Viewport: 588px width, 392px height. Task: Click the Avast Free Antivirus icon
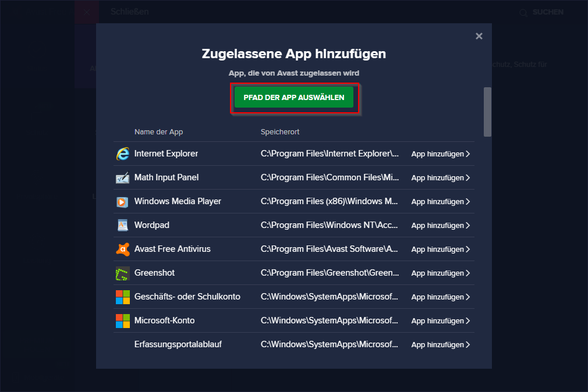[123, 249]
